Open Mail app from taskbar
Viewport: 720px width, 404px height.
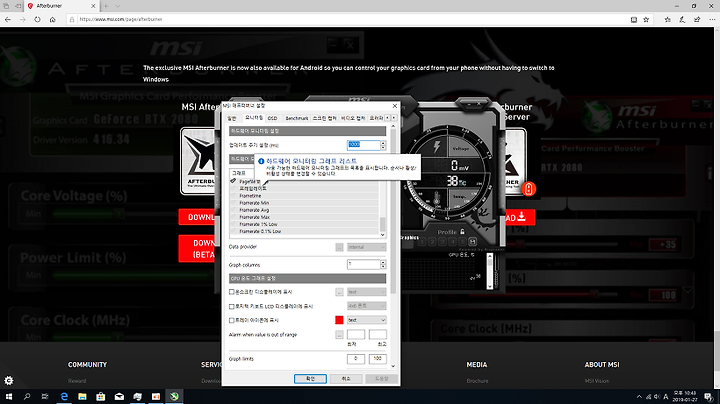point(119,396)
